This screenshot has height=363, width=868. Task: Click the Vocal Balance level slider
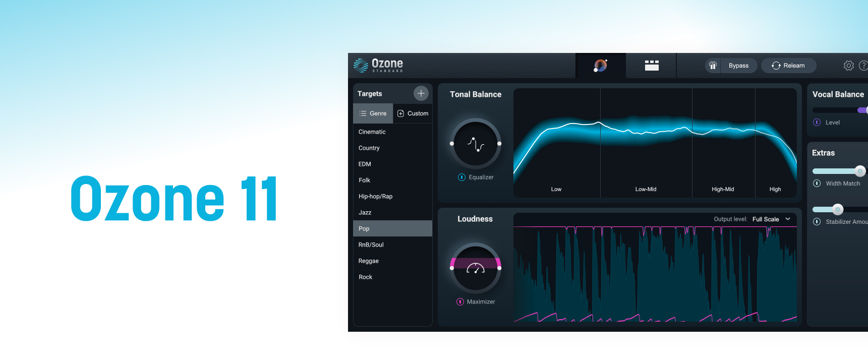(840, 110)
